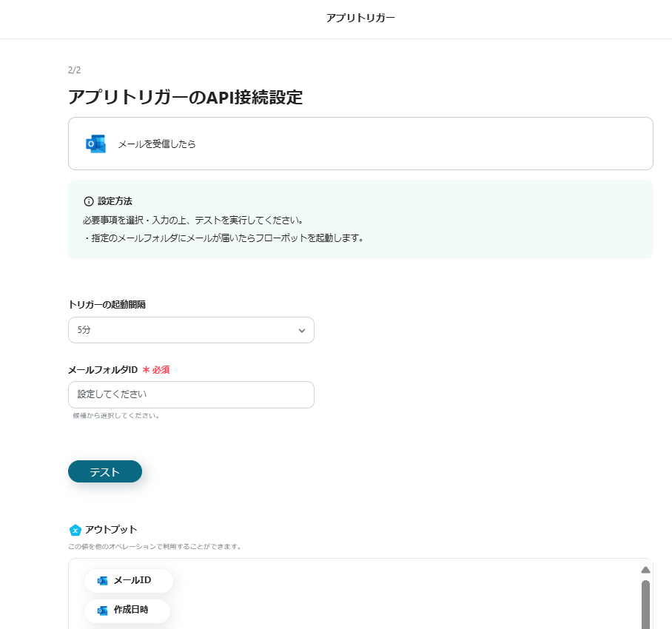Image resolution: width=672 pixels, height=629 pixels.
Task: Click the Outlook icon in メールID chip
Action: tap(102, 581)
